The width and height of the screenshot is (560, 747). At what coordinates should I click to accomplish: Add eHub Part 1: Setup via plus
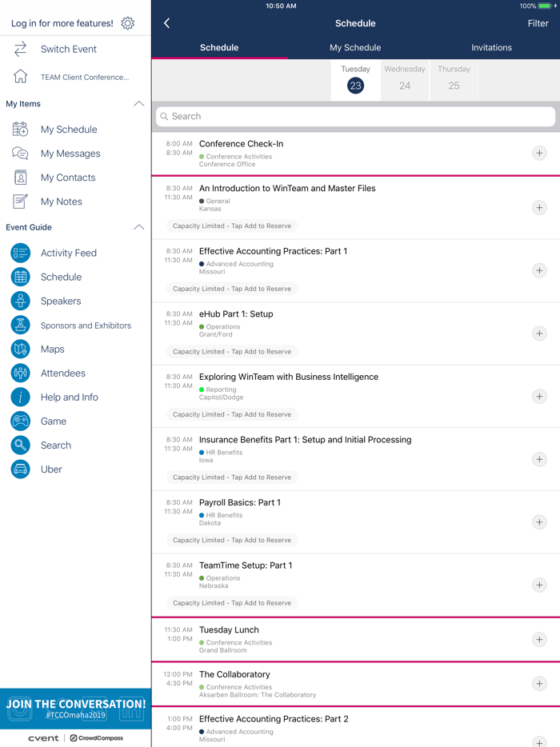539,333
